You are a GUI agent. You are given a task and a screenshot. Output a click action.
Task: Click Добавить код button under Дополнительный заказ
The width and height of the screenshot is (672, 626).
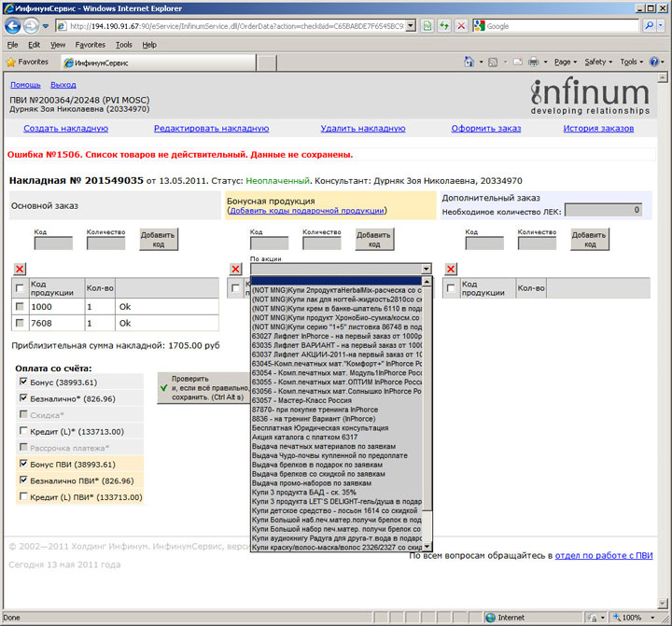(x=589, y=240)
